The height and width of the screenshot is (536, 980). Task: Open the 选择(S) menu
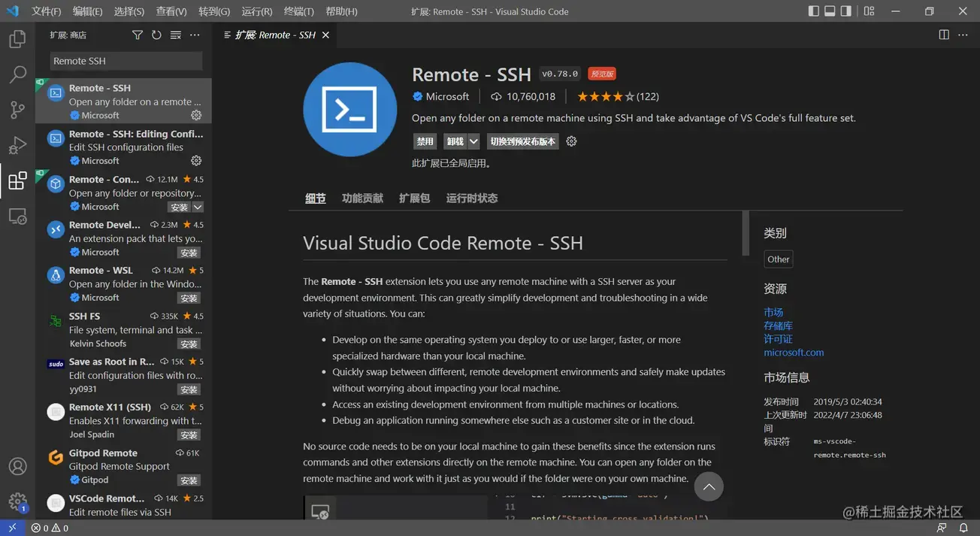coord(129,11)
